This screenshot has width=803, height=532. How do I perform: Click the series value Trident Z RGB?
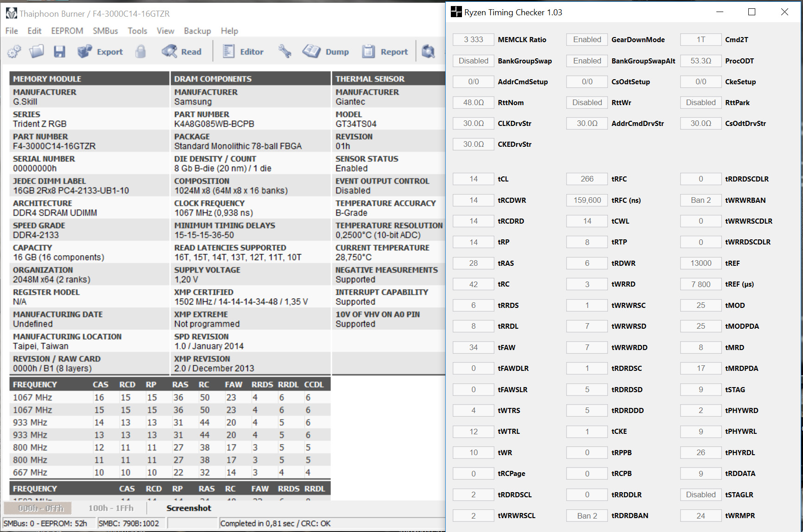tap(40, 124)
